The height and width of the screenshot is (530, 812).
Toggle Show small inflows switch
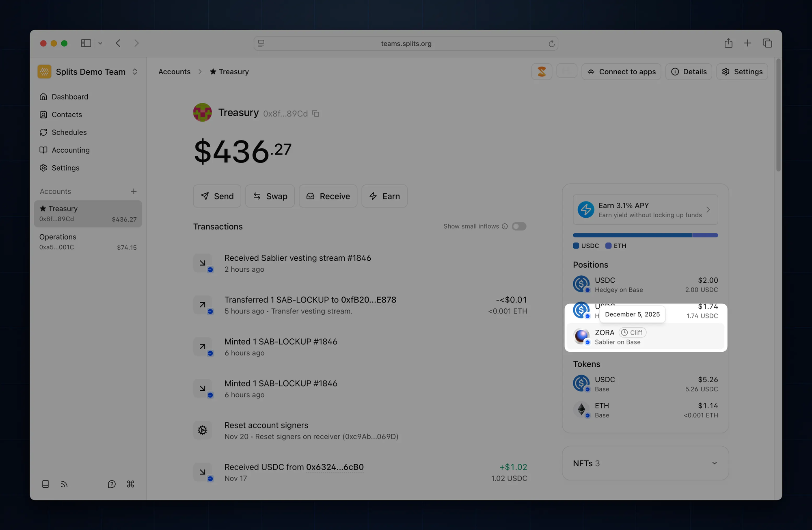518,226
